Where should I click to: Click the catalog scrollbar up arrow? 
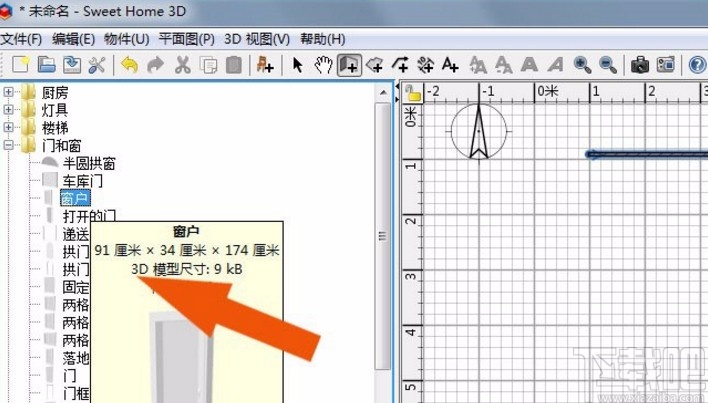pyautogui.click(x=383, y=93)
